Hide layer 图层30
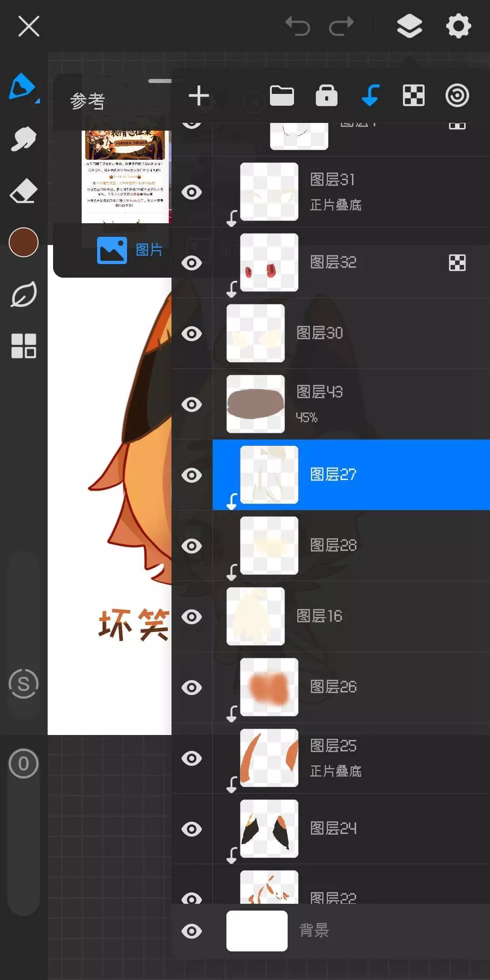Image resolution: width=490 pixels, height=980 pixels. point(191,333)
